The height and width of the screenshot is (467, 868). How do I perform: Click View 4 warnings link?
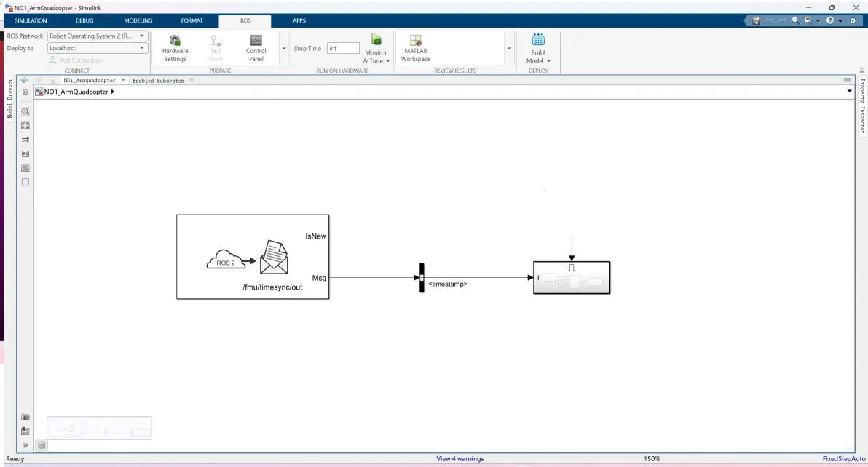pos(459,459)
